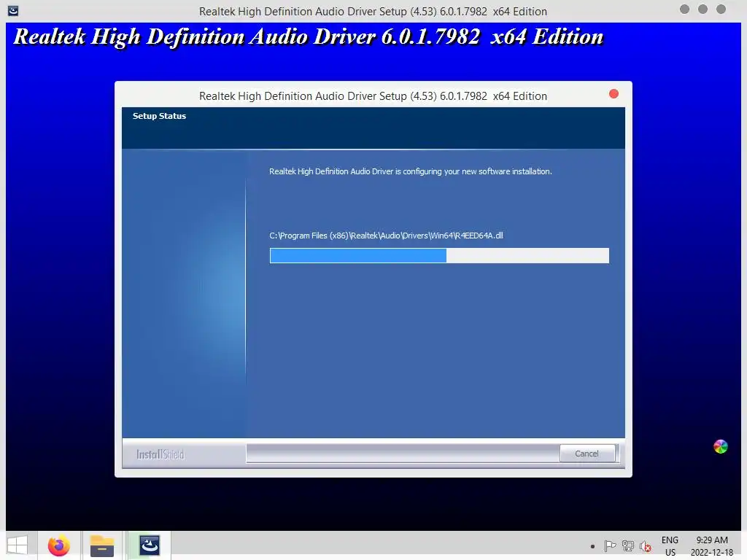
Task: Click the installation progress bar
Action: click(438, 255)
